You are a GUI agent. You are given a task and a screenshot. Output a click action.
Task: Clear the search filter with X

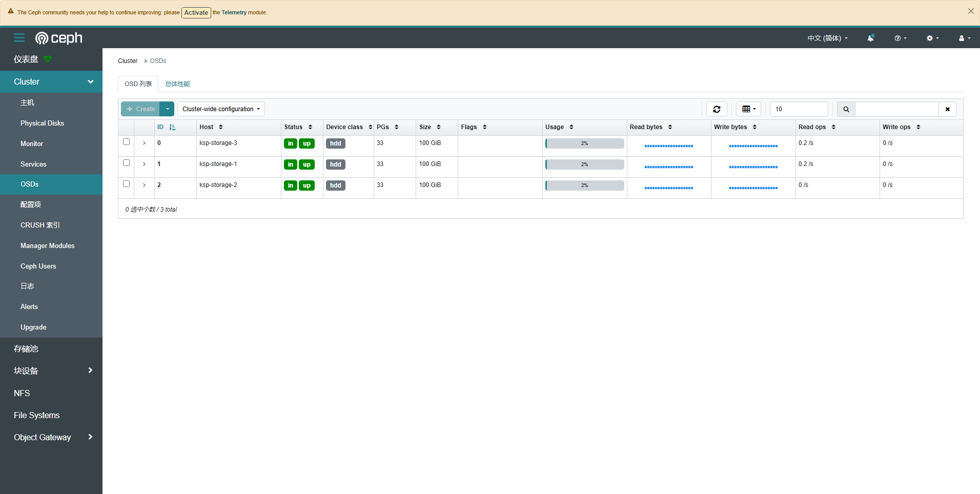coord(947,109)
